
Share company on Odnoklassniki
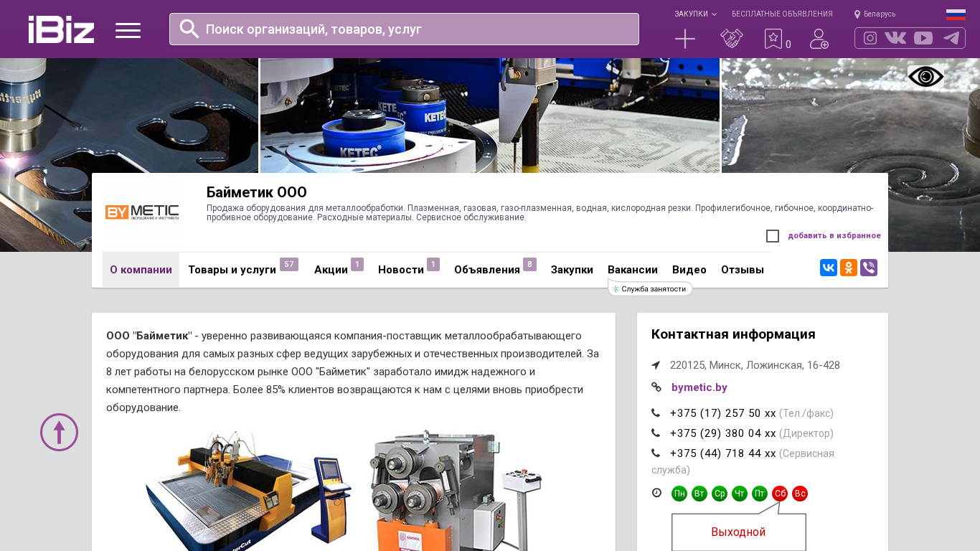(849, 268)
